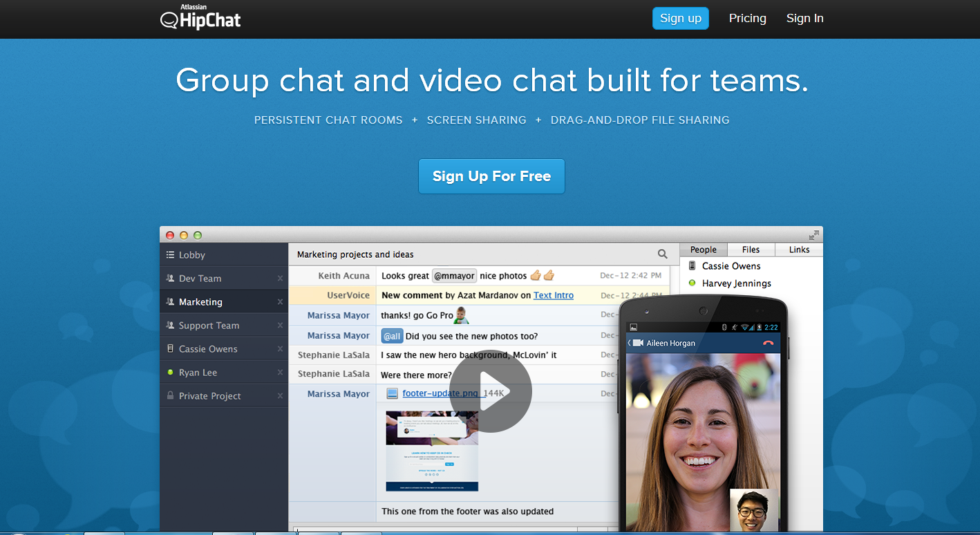980x535 pixels.
Task: Click Cassie Owens in People list
Action: 731,266
